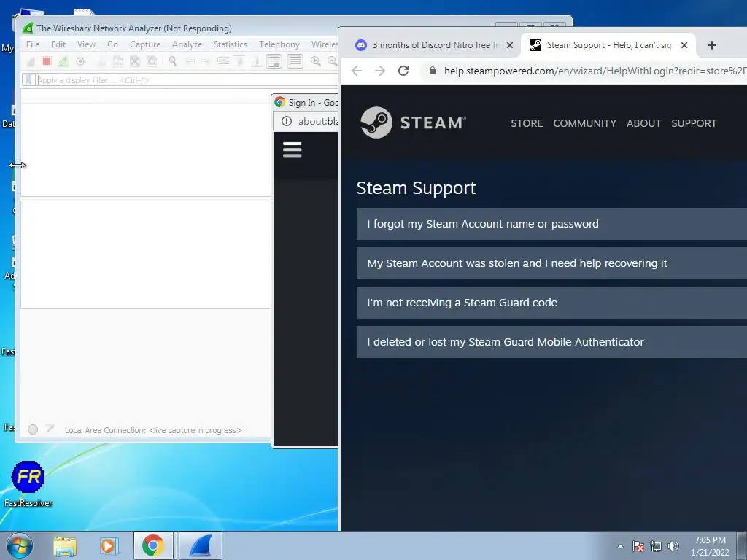
Task: Open the Windows Start menu
Action: (20, 545)
